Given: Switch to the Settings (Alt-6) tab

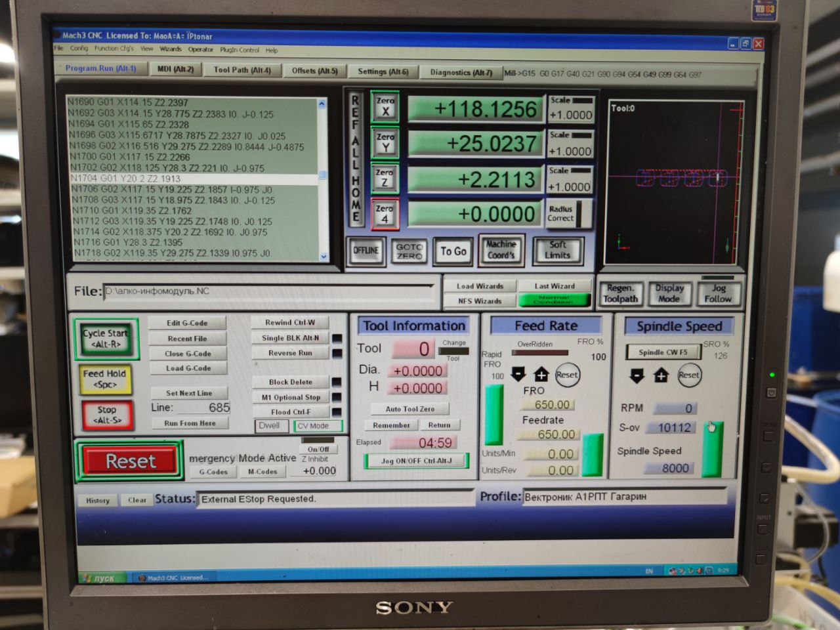Looking at the screenshot, I should pyautogui.click(x=383, y=72).
